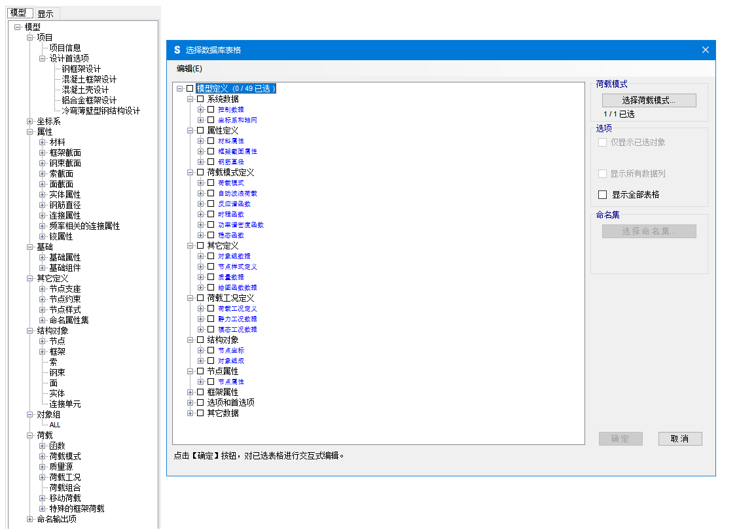Click the S application icon in dialog title bar
This screenshot has height=532, width=756.
[x=177, y=50]
